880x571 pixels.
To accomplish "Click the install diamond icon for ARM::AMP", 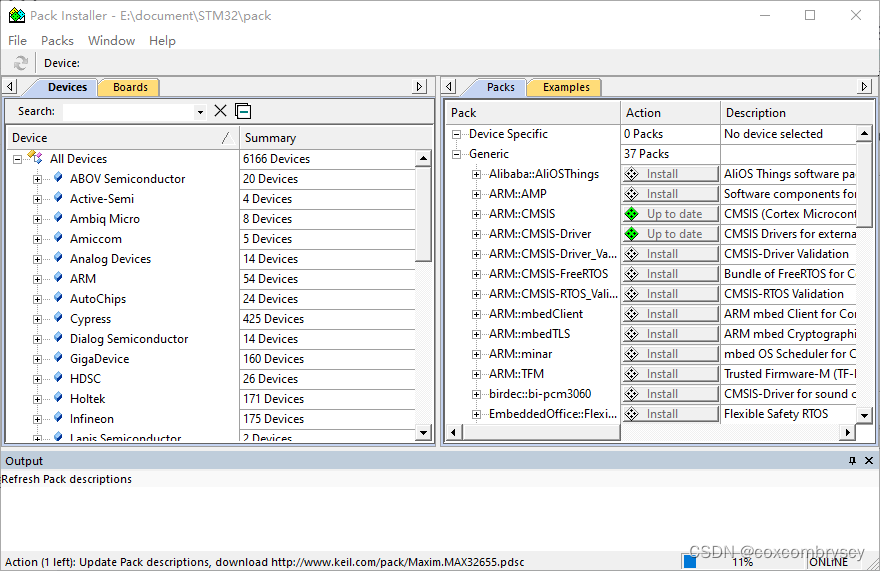I will click(632, 194).
